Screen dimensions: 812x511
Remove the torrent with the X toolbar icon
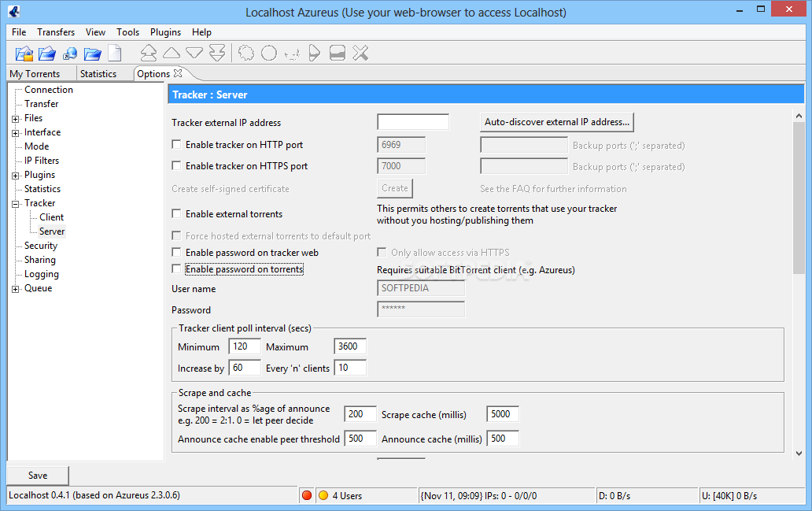point(360,53)
